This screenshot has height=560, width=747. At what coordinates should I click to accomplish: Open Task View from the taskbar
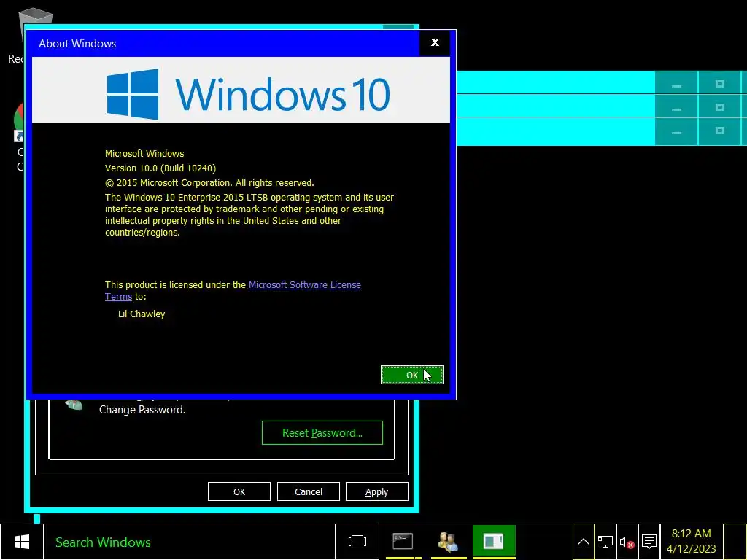357,542
